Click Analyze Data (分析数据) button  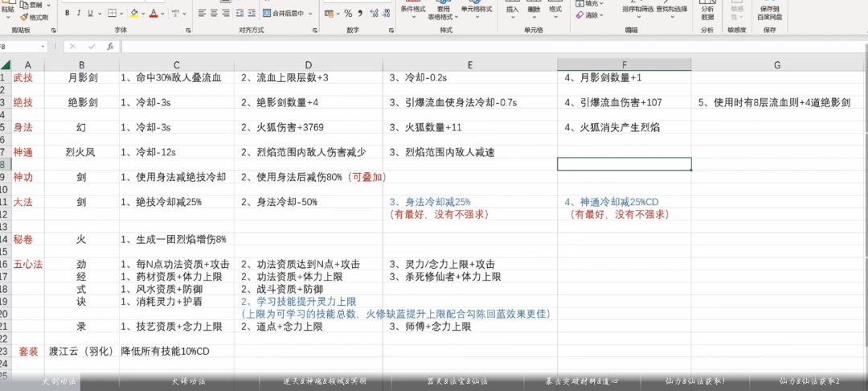click(x=707, y=11)
